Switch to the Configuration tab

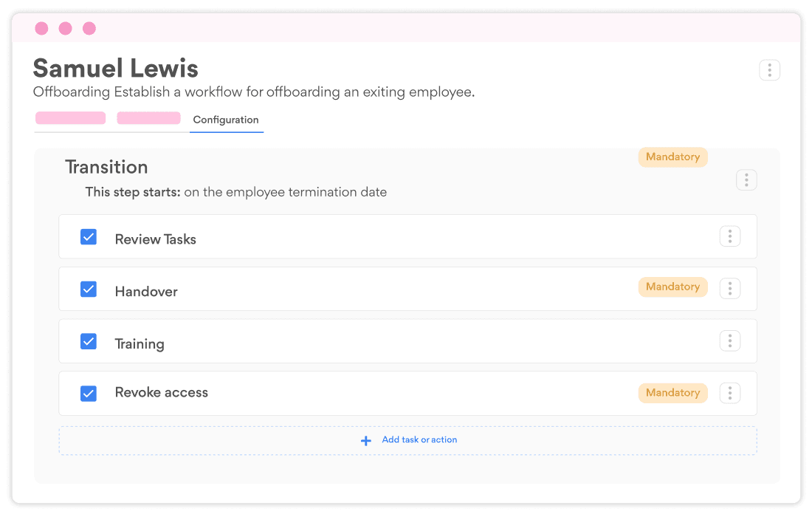pos(226,120)
